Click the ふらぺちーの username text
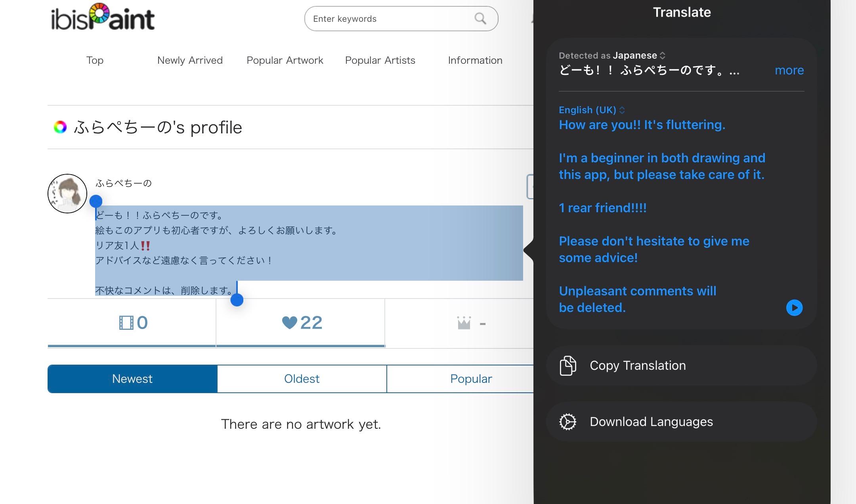The width and height of the screenshot is (856, 504). (x=123, y=183)
